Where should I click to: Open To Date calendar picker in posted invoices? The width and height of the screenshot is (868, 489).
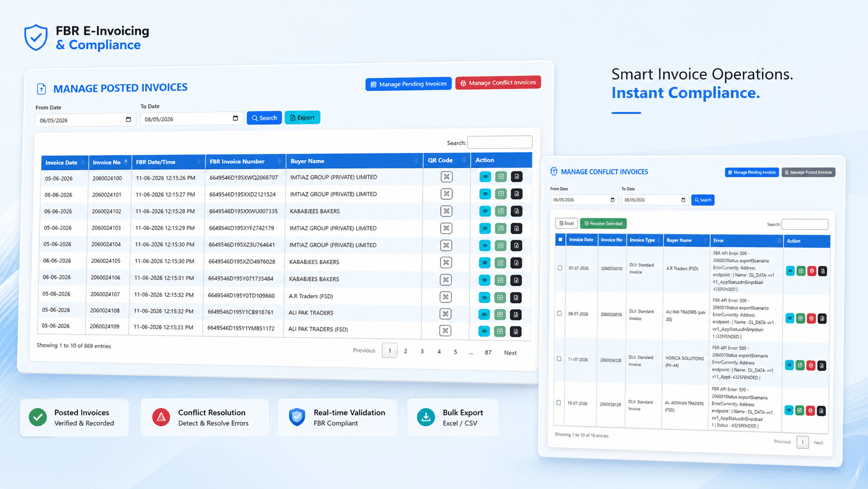pyautogui.click(x=235, y=118)
